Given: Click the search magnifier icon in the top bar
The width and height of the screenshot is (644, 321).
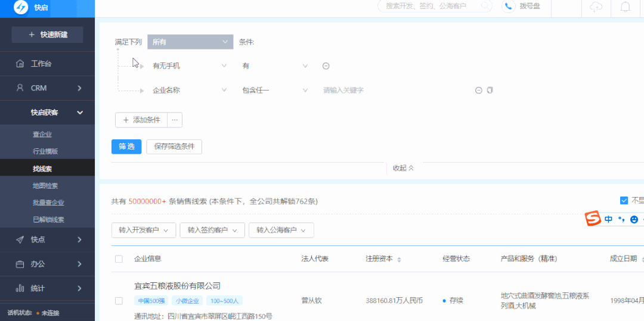Looking at the screenshot, I should tap(485, 6).
